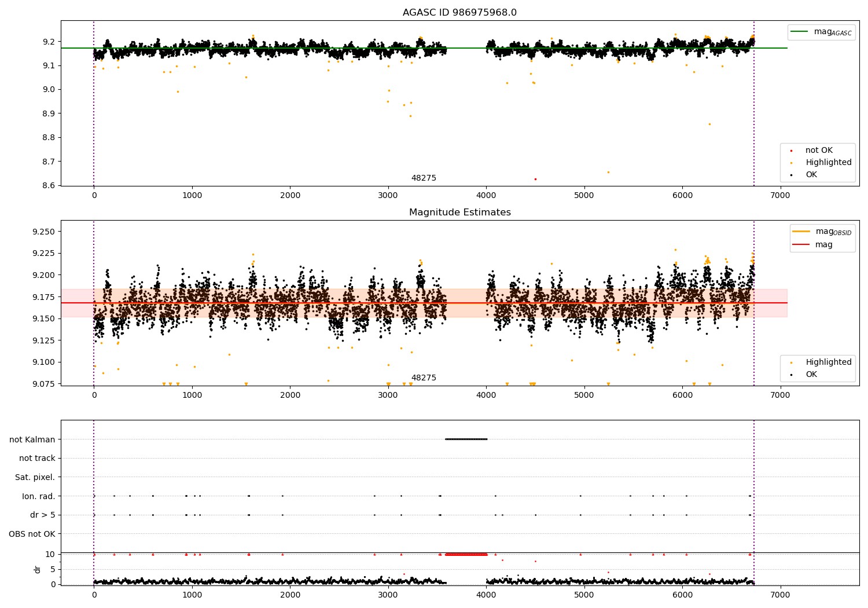Click the '3000' x-tick label under the bottom plot
Viewport: 868px width, 608px height.
(x=388, y=595)
